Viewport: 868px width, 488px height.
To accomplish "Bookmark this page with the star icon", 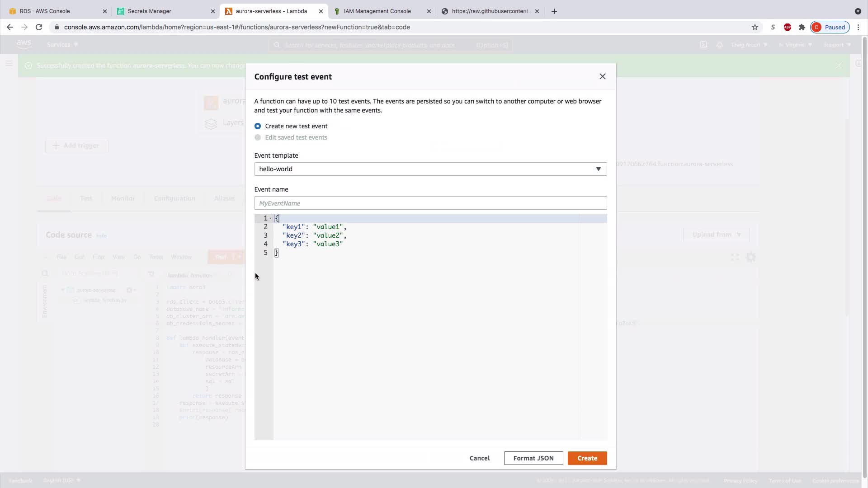I will (755, 27).
